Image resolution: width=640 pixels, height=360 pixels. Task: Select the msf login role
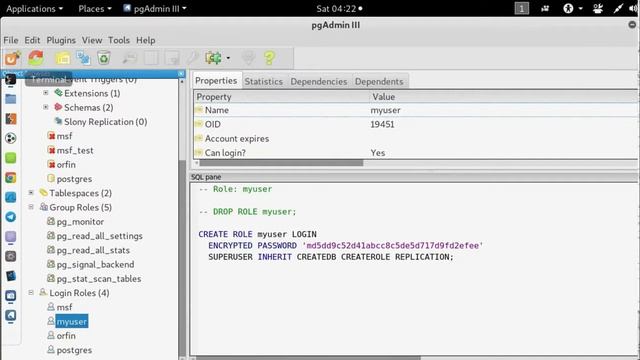pos(64,307)
